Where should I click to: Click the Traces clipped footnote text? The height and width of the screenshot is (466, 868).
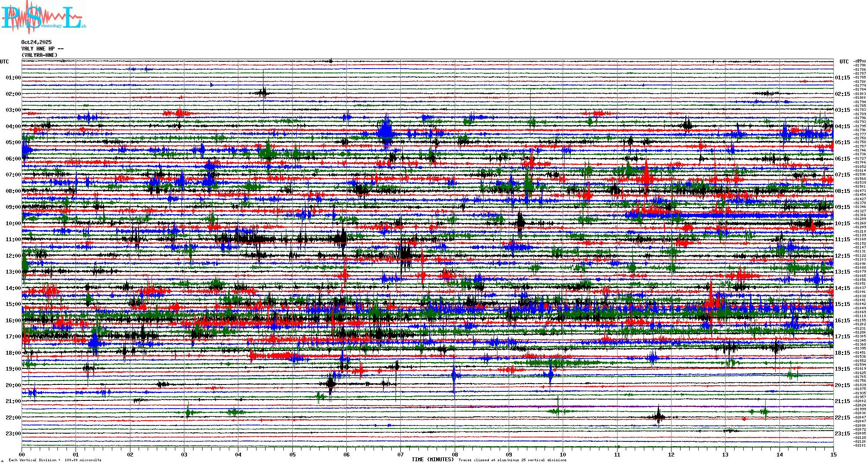click(x=512, y=460)
